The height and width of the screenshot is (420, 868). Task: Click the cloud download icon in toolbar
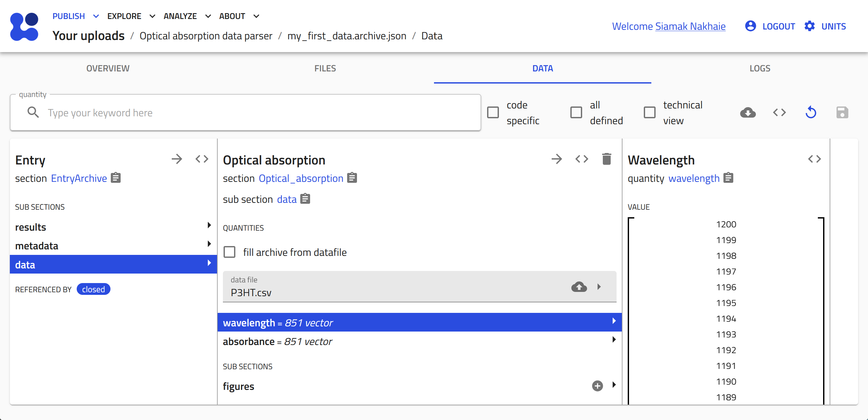click(748, 112)
